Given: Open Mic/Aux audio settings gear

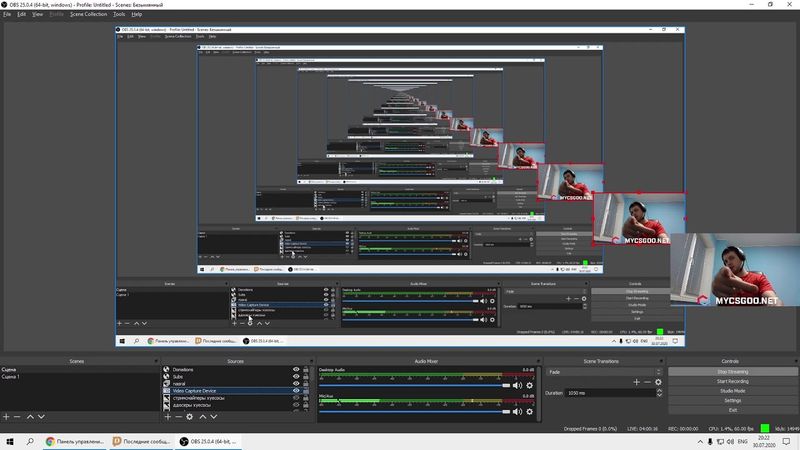Looking at the screenshot, I should (x=529, y=411).
